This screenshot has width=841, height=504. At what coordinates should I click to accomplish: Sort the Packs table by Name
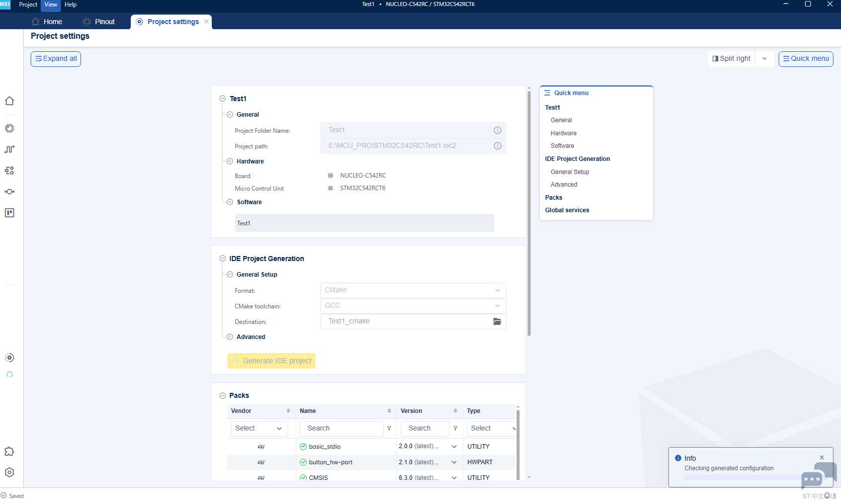[x=389, y=411]
